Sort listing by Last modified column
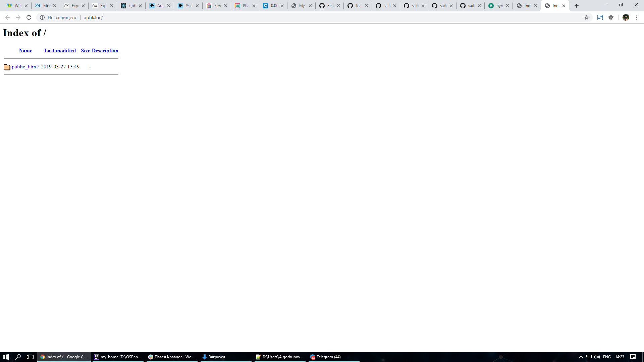 tap(60, 51)
